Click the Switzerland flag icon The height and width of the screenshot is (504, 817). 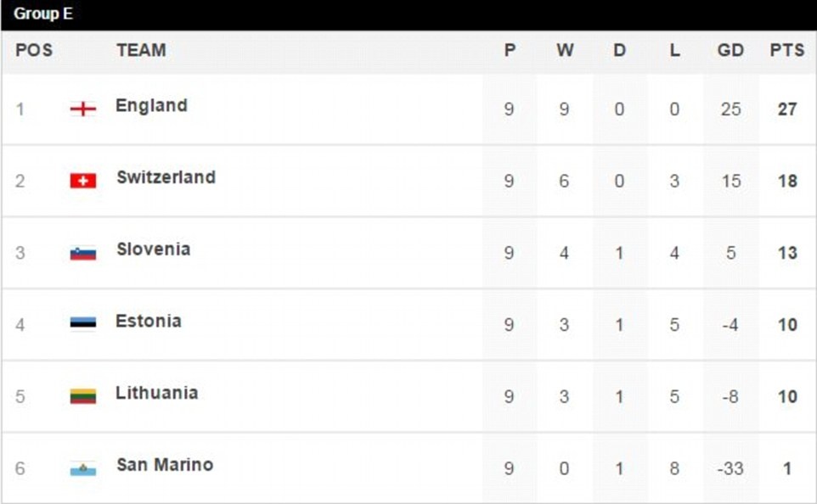point(82,181)
